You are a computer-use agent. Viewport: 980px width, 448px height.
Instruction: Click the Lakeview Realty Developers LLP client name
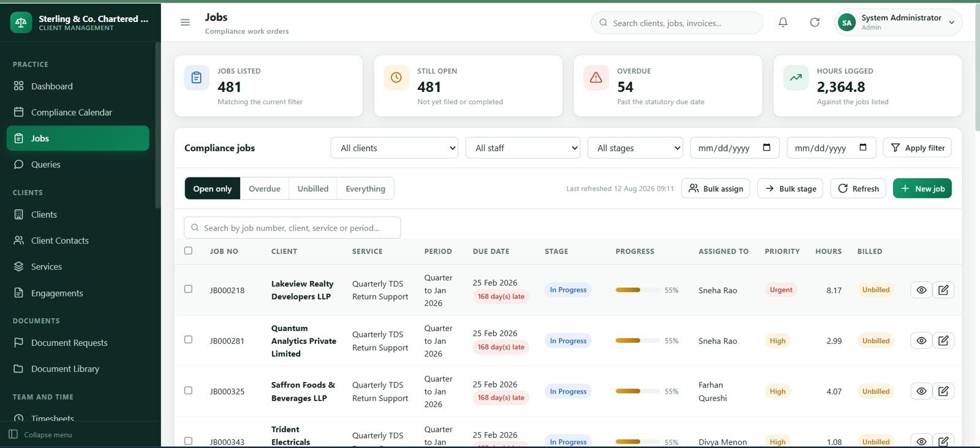(303, 290)
